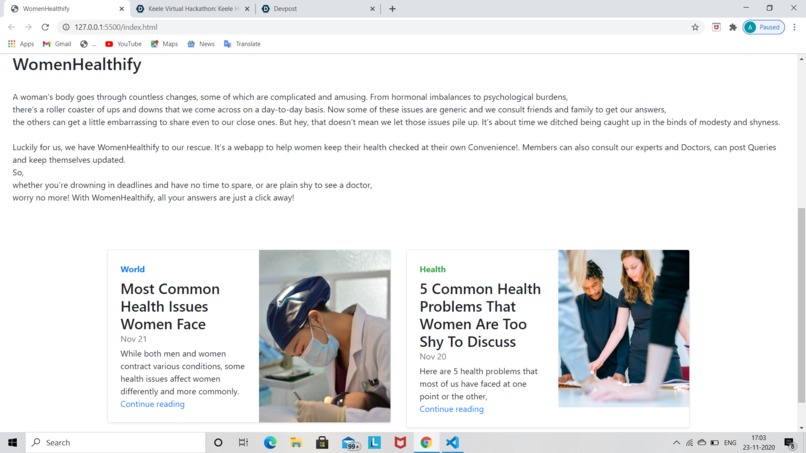806x453 pixels.
Task: Click Continue reading under Nov 21 article
Action: (x=152, y=404)
